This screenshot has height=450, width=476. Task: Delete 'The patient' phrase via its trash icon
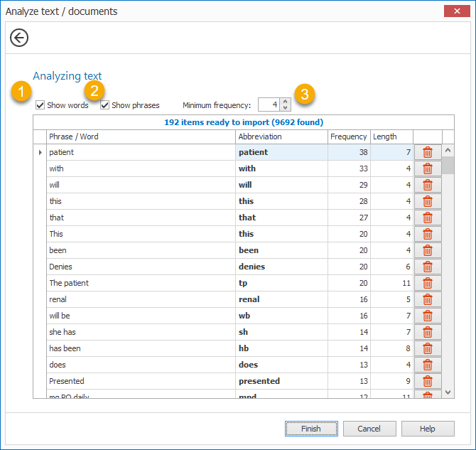[428, 283]
